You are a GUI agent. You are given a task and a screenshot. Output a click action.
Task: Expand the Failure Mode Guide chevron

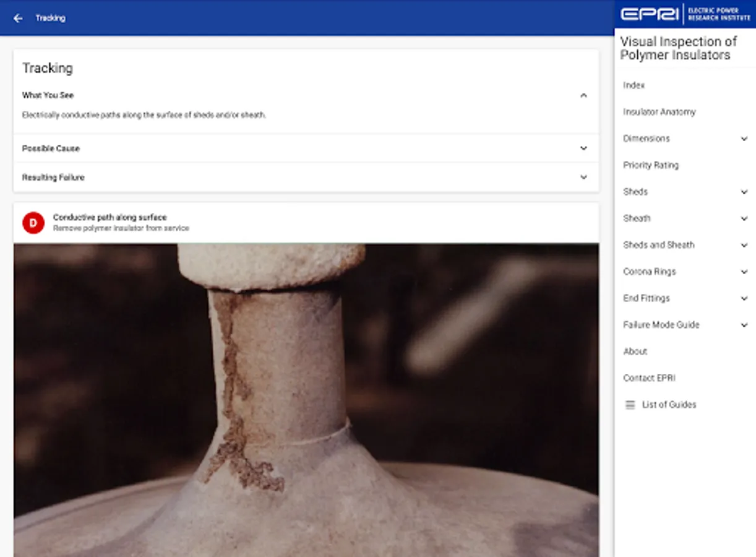[x=744, y=325]
